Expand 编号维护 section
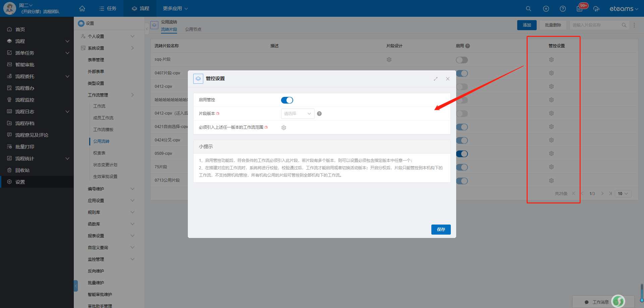 [x=132, y=189]
